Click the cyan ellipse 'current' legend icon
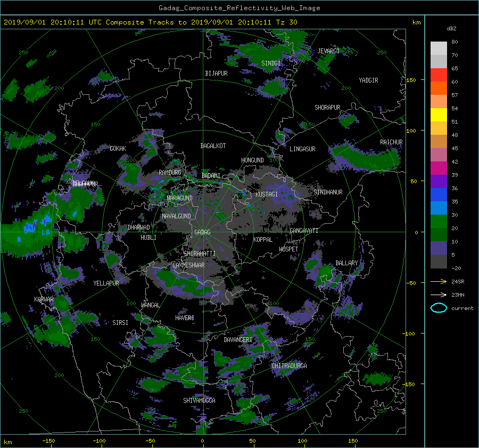Image resolution: width=479 pixels, height=448 pixels. (439, 308)
